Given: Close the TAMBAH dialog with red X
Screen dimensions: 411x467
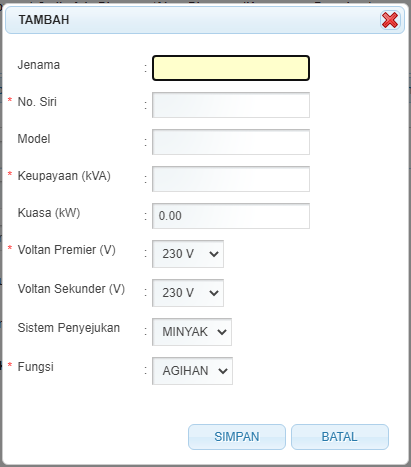Looking at the screenshot, I should [x=390, y=20].
